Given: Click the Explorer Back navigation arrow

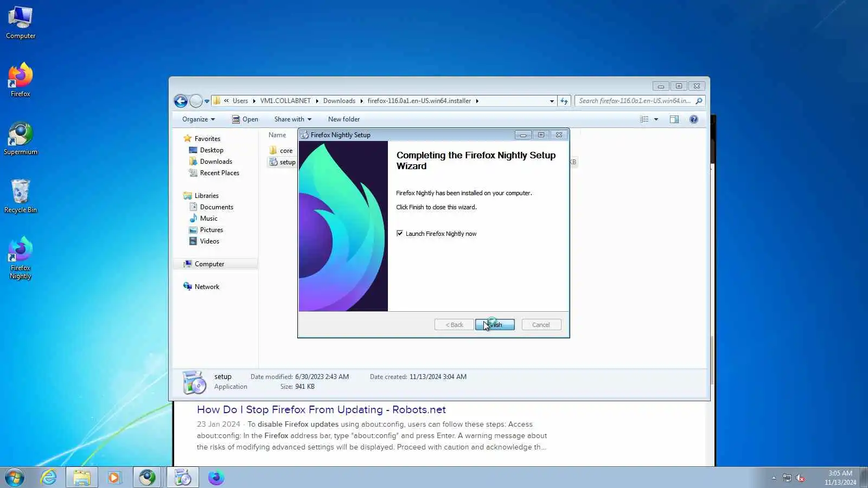Looking at the screenshot, I should [x=181, y=101].
